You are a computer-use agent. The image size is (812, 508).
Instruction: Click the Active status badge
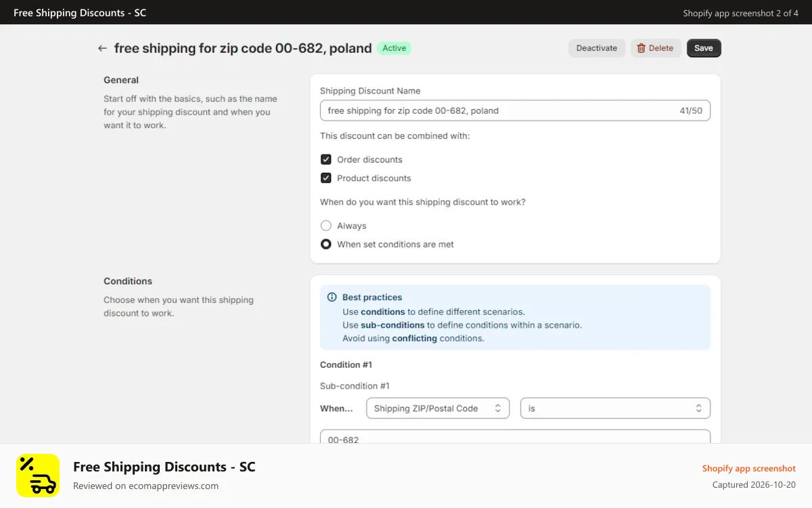coord(394,48)
